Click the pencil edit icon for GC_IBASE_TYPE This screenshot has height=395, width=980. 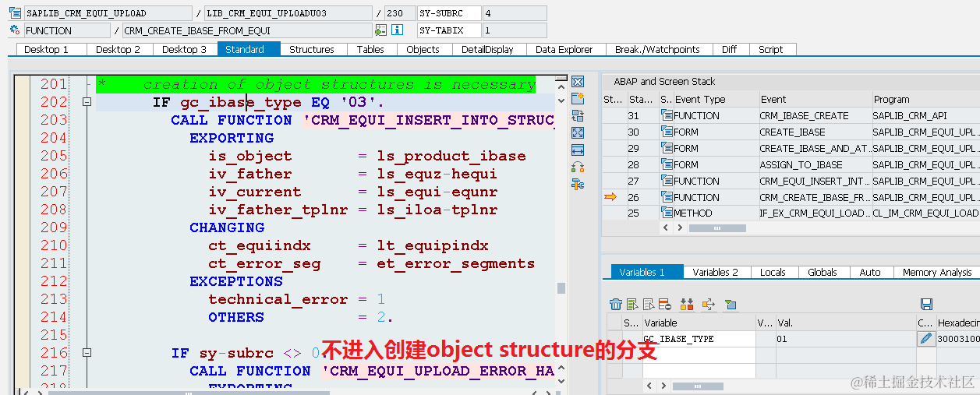tap(925, 339)
